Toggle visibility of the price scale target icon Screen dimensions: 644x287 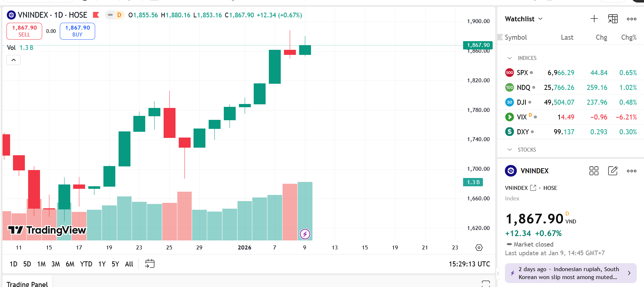click(479, 248)
